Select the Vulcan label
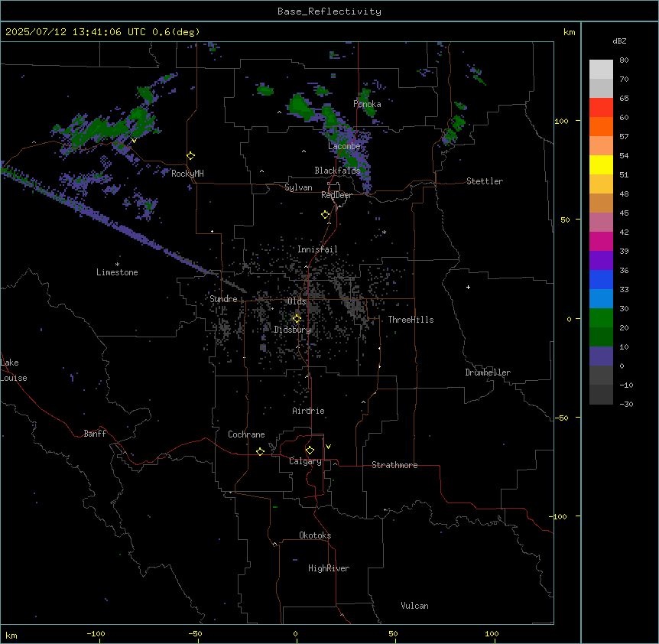Screen dimensions: 659x644 (x=415, y=606)
